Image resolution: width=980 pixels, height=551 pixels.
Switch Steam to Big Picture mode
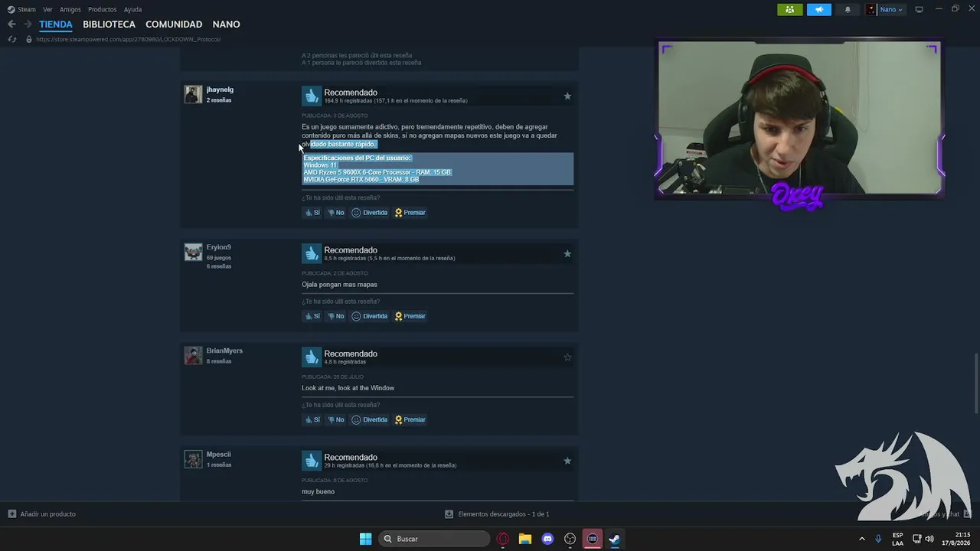[x=920, y=9]
